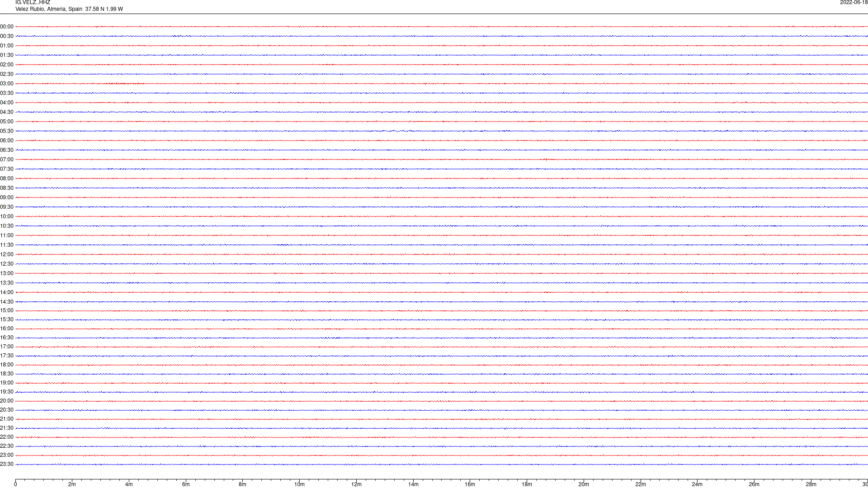Click the 10m tick on the time axis
Viewport: 868px width, 488px height.
pyautogui.click(x=299, y=484)
